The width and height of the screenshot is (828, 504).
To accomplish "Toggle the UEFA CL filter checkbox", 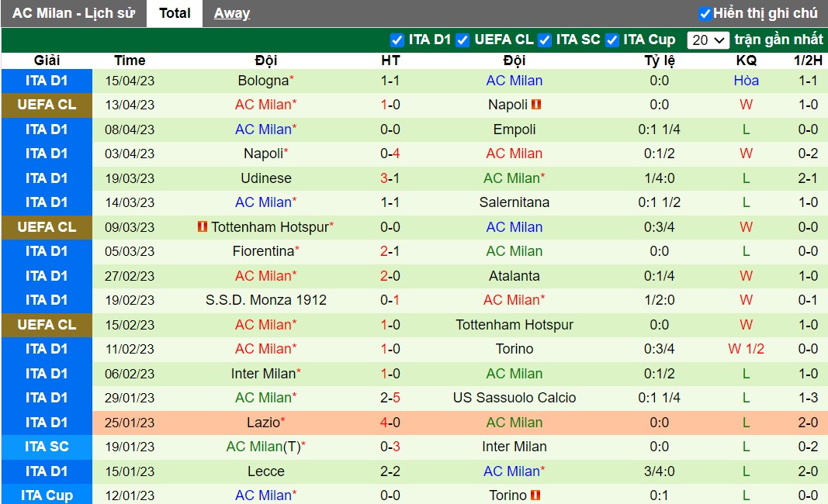I will tap(463, 40).
